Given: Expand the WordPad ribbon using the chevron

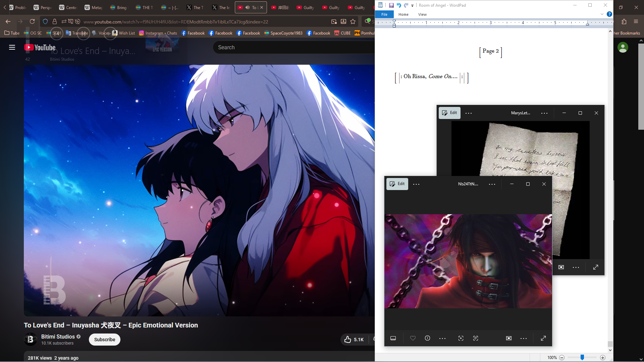Looking at the screenshot, I should pos(602,14).
